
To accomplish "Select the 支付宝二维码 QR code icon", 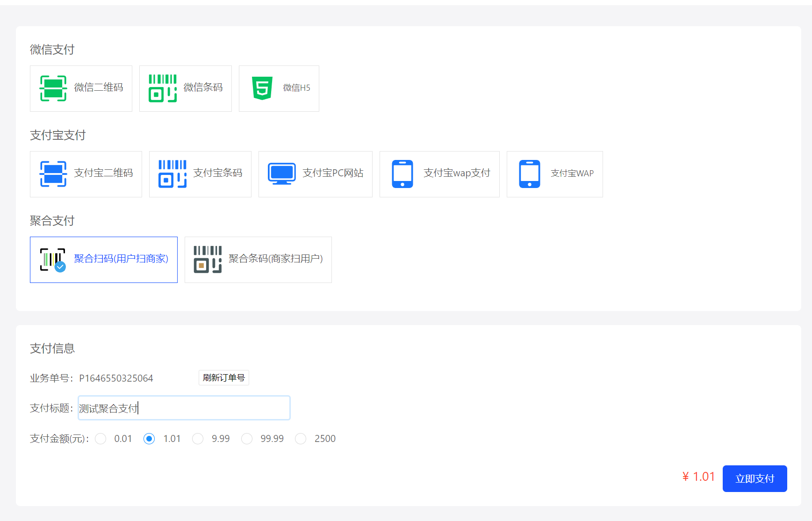I will 53,174.
